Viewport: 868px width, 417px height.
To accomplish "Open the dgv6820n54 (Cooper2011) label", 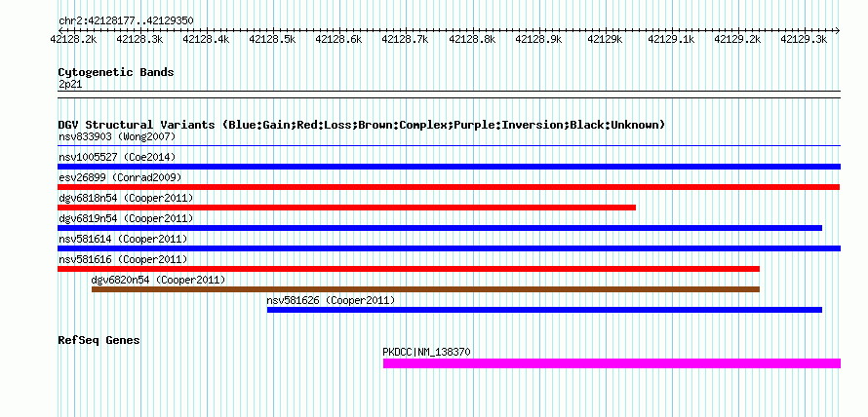I will pos(158,280).
